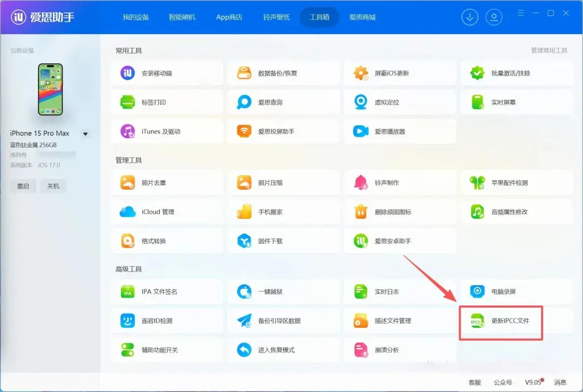Image resolution: width=583 pixels, height=392 pixels.
Task: Click 一键越狱 apple icon
Action: [x=245, y=292]
